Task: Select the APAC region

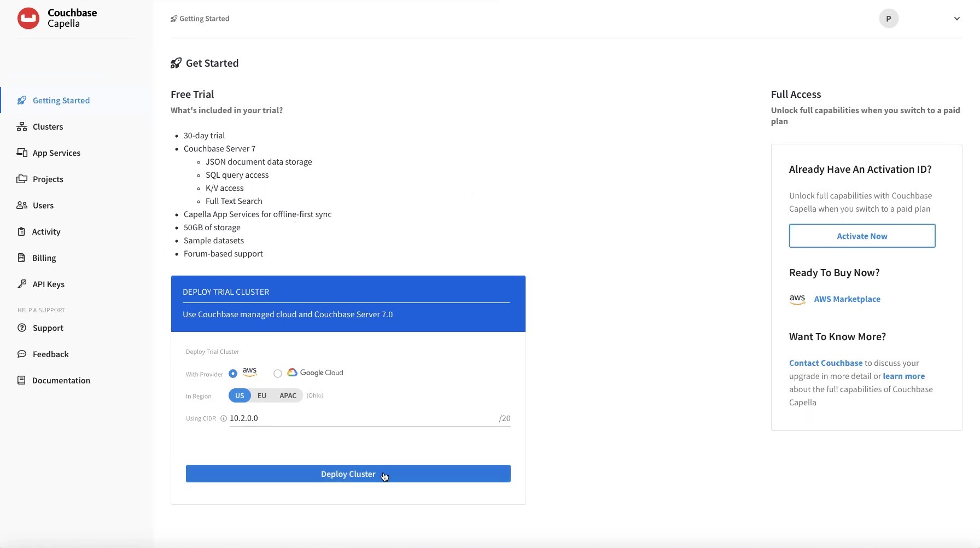Action: point(287,395)
